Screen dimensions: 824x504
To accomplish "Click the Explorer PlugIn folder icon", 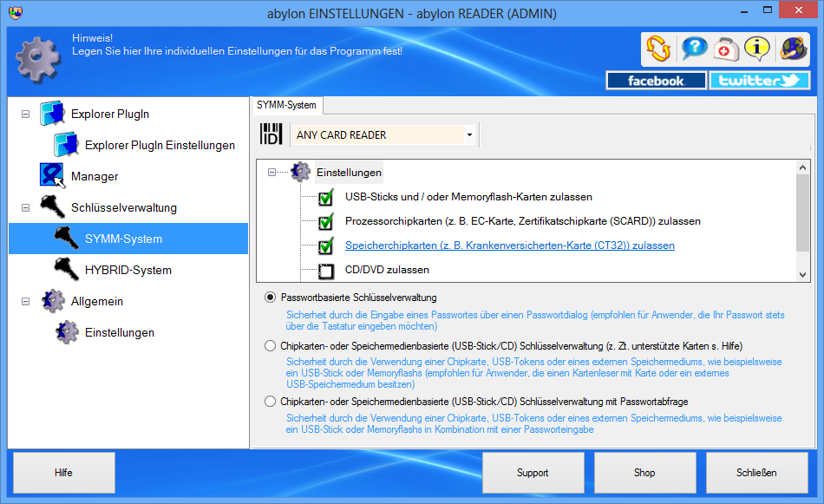I will coord(52,114).
